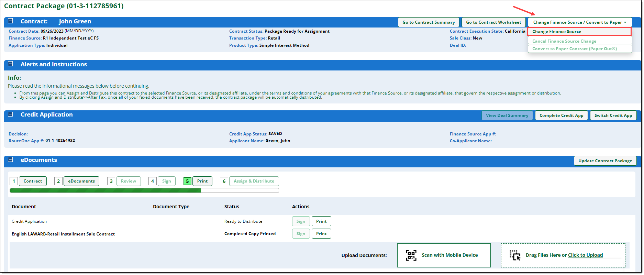Go to step 2 eDocuments
This screenshot has height=275, width=644.
[81, 181]
